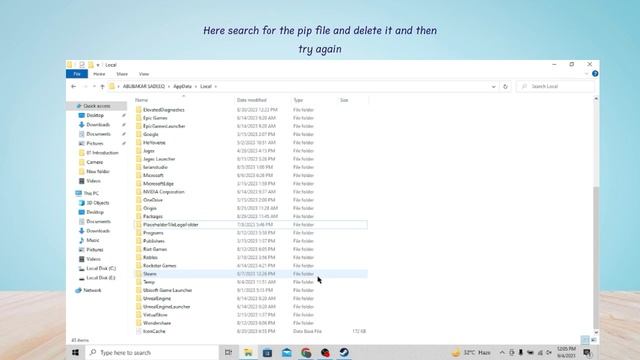This screenshot has width=640, height=360.
Task: Click the Properties quick access toolbar icon
Action: (x=82, y=65)
